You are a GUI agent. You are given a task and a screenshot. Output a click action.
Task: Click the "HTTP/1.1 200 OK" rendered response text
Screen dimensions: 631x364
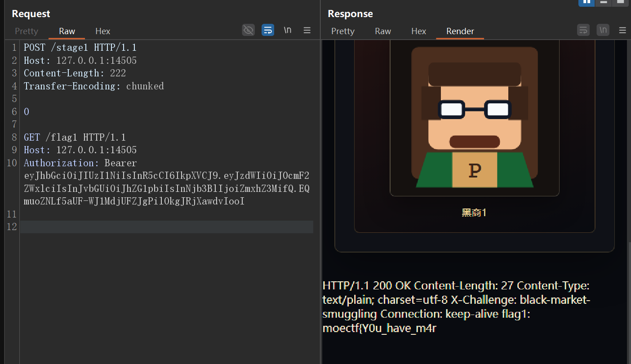(x=367, y=285)
